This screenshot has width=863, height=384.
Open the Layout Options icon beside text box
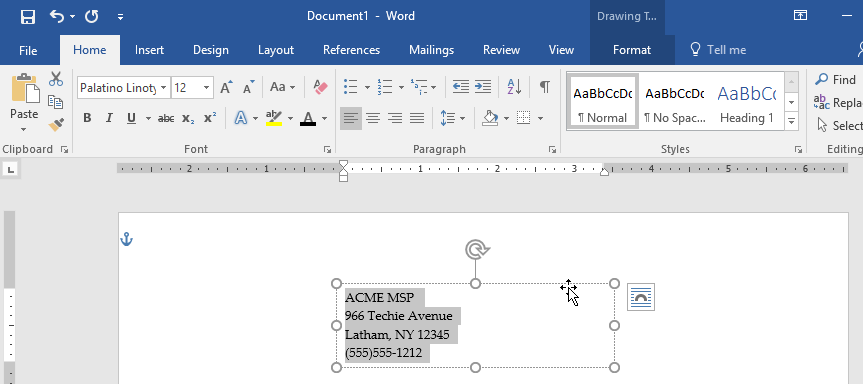[641, 297]
